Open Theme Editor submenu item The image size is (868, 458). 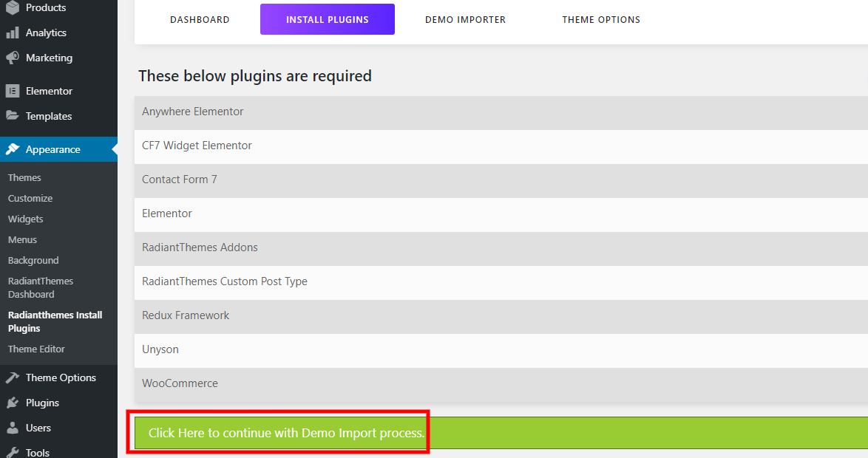coord(36,349)
